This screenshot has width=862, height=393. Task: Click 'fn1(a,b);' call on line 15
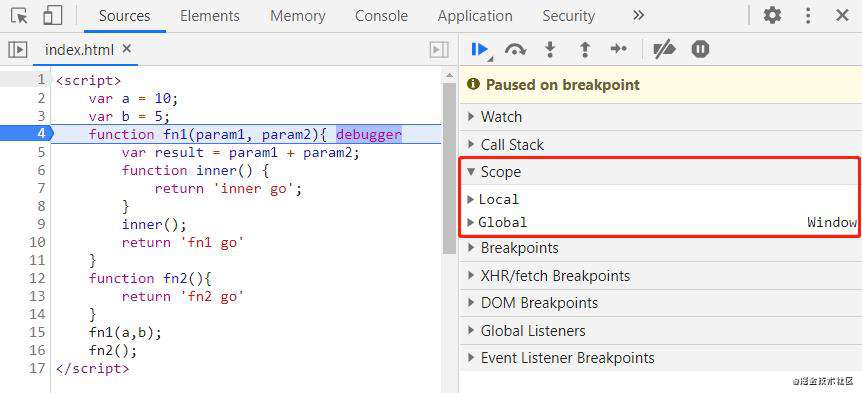pyautogui.click(x=125, y=332)
